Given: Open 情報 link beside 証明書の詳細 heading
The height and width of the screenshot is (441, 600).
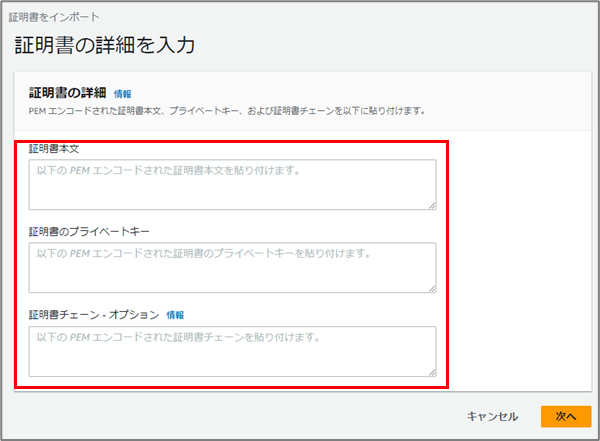Looking at the screenshot, I should pos(122,94).
